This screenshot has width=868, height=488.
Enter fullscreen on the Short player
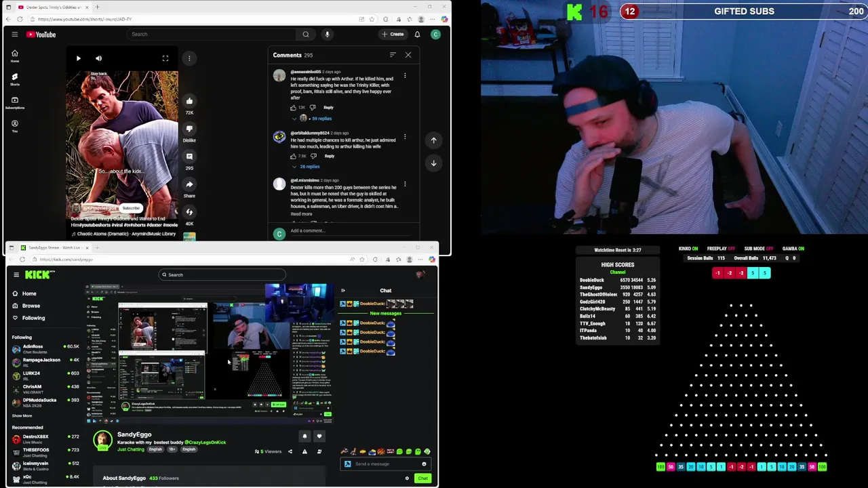165,58
